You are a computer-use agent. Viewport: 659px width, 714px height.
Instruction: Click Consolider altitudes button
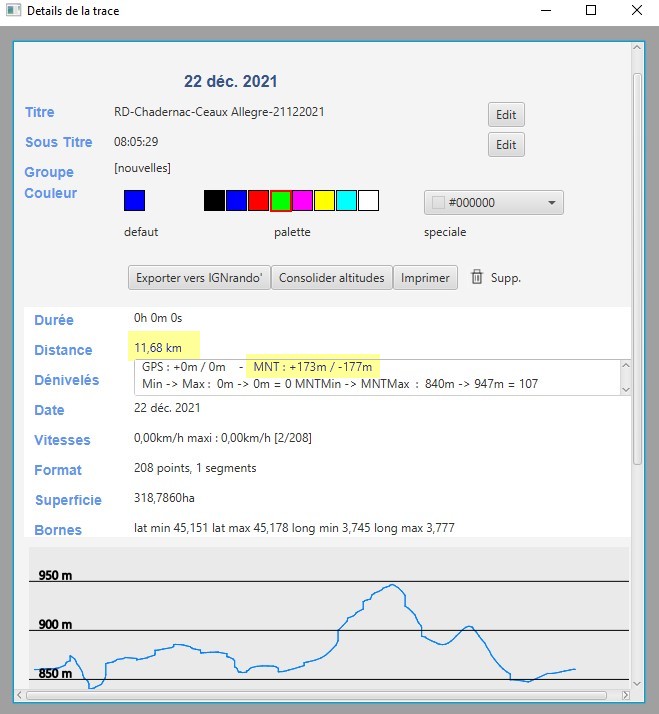click(331, 278)
